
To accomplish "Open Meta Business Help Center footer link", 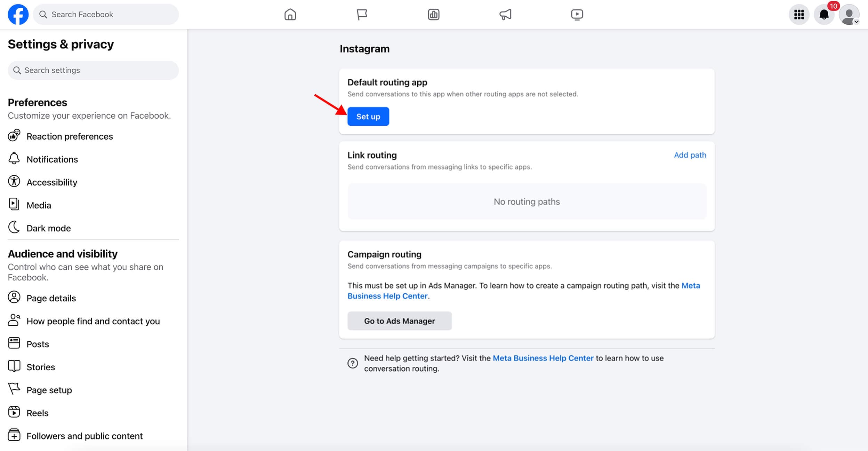I will [543, 358].
